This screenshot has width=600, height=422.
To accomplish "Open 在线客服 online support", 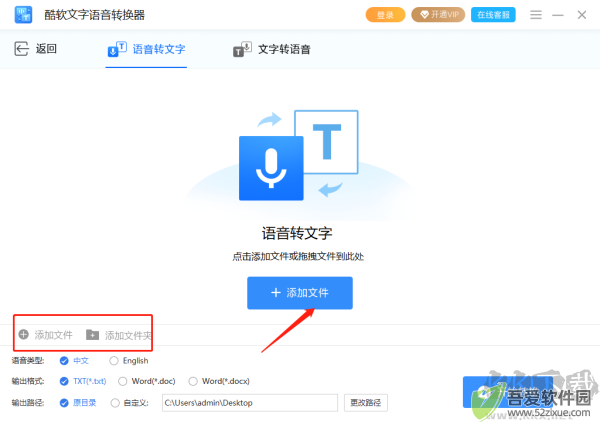I will pyautogui.click(x=493, y=15).
